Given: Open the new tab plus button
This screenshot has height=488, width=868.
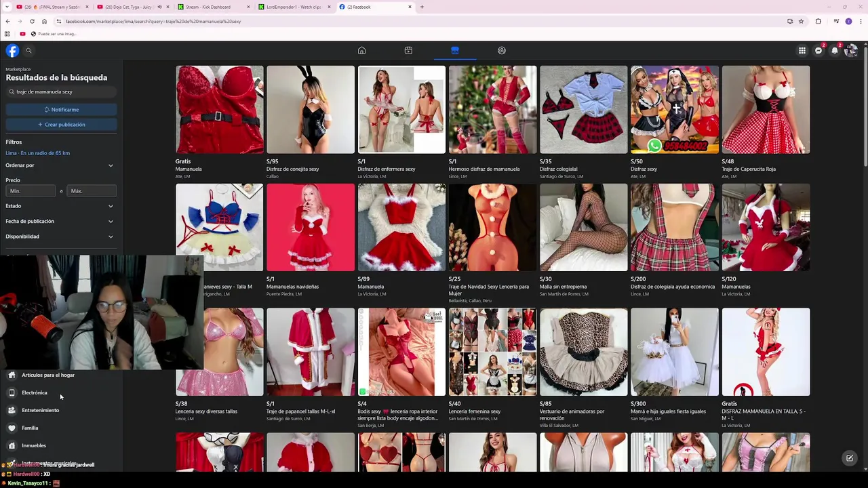Looking at the screenshot, I should 422,7.
